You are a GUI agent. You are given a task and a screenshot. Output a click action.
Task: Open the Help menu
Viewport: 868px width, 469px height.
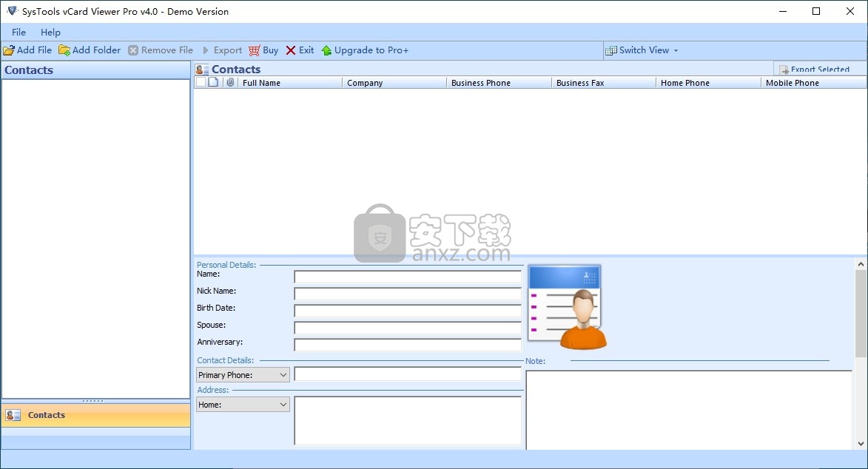tap(50, 32)
